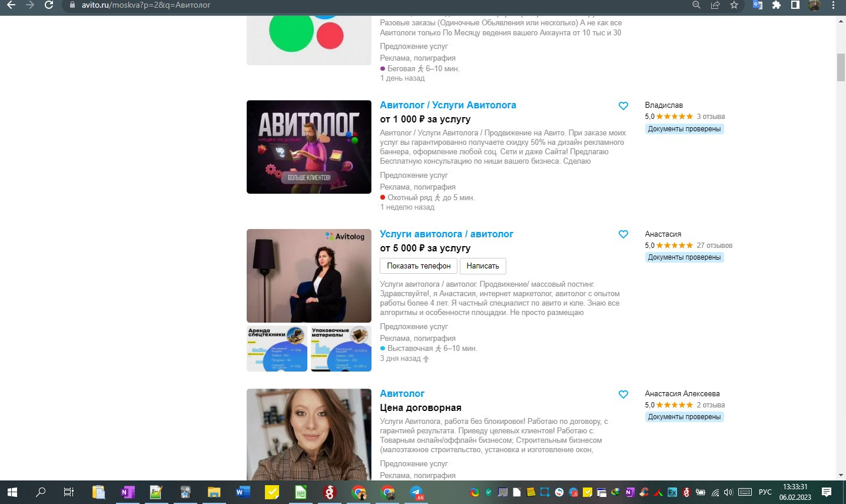
Task: View the '27 отзывов' reviews
Action: (714, 246)
